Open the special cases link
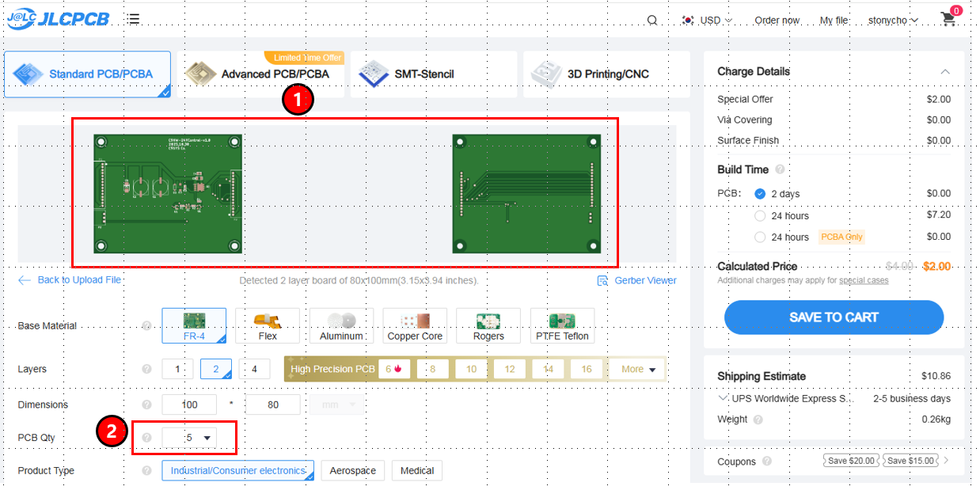 click(864, 280)
